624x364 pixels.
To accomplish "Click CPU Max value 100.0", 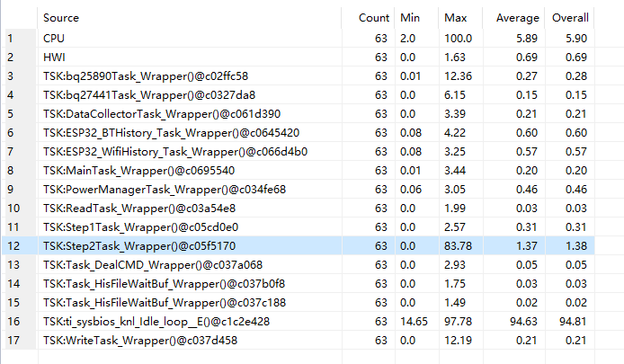I will (458, 38).
